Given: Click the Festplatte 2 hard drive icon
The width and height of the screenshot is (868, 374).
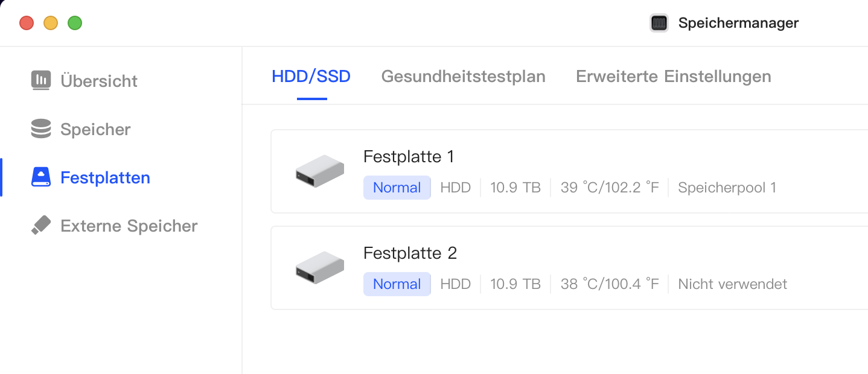Looking at the screenshot, I should (319, 267).
